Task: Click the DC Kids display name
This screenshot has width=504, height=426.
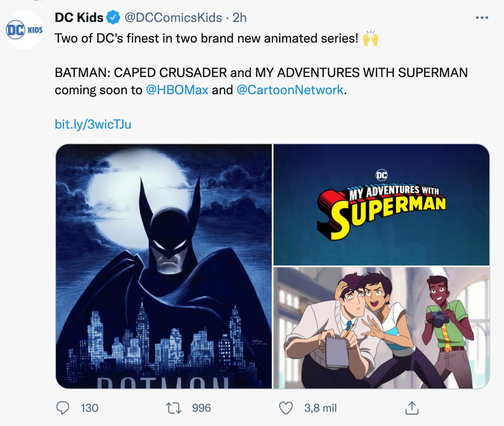Action: [79, 18]
